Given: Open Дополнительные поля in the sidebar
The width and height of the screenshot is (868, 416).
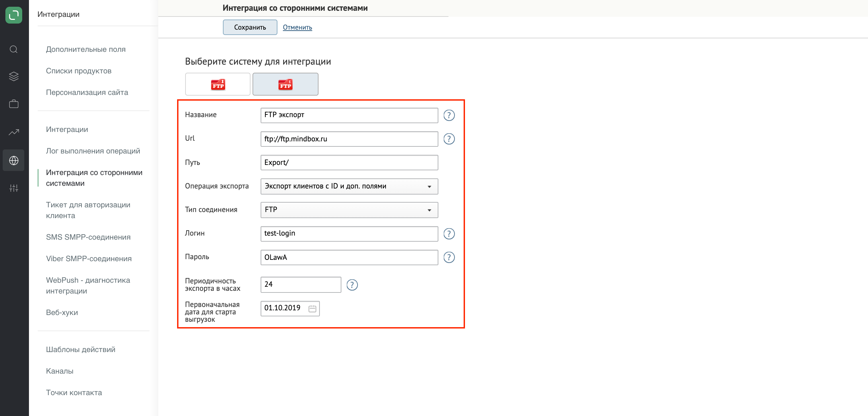Looking at the screenshot, I should (86, 49).
